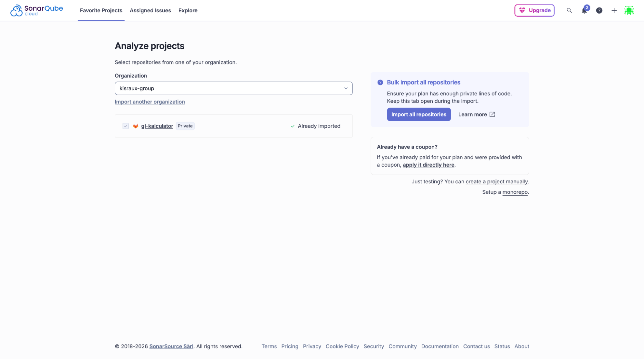Open the Learn more link
The image size is (644, 359).
pyautogui.click(x=473, y=114)
